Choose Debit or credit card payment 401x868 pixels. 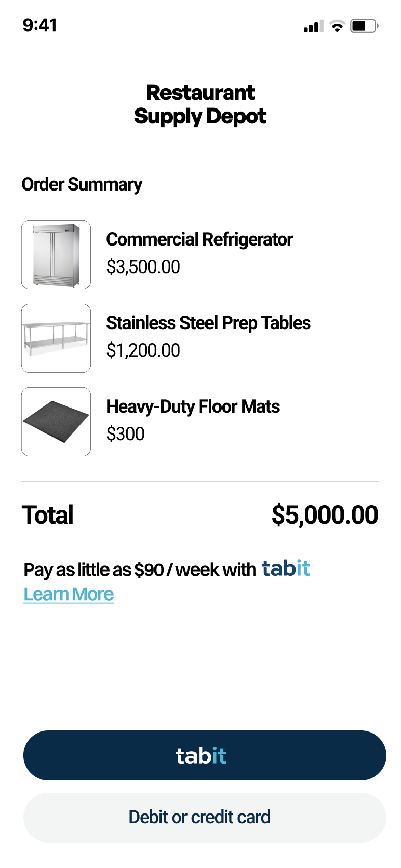point(204,817)
